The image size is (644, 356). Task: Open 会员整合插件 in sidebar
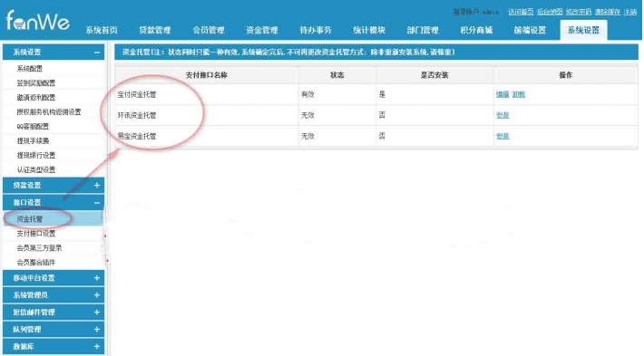coord(35,262)
